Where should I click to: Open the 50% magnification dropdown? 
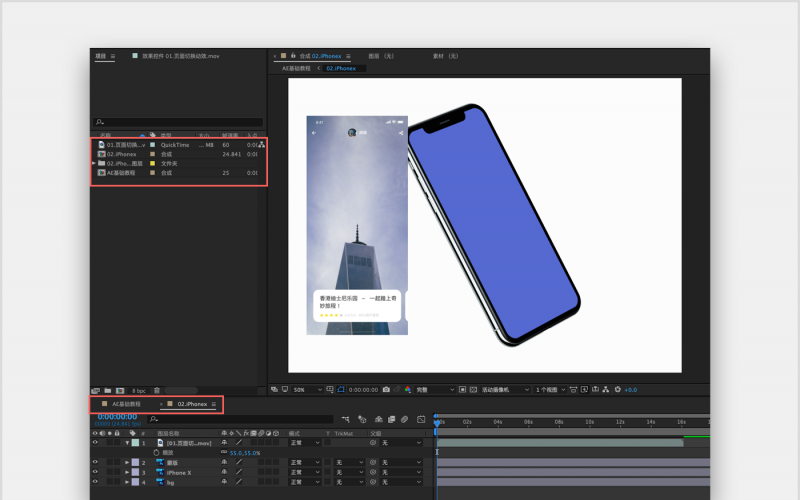tap(307, 390)
